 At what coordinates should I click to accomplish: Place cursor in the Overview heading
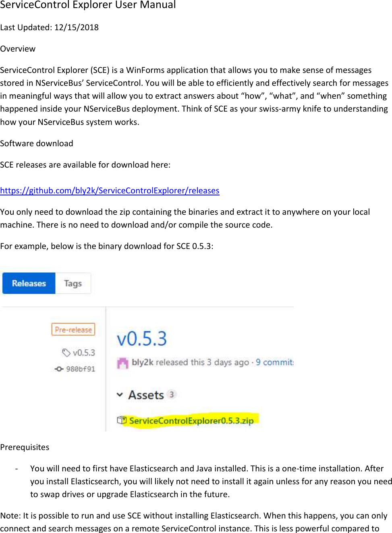[x=18, y=48]
